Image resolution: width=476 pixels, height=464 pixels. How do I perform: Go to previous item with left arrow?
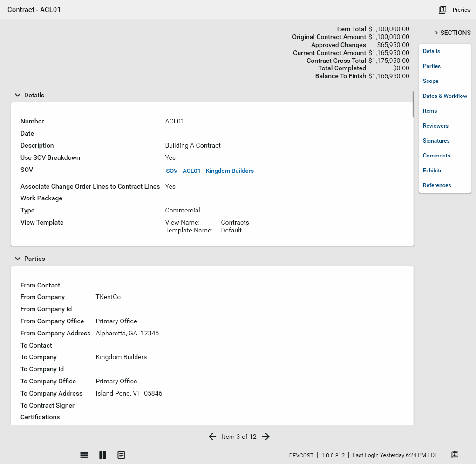pyautogui.click(x=212, y=437)
